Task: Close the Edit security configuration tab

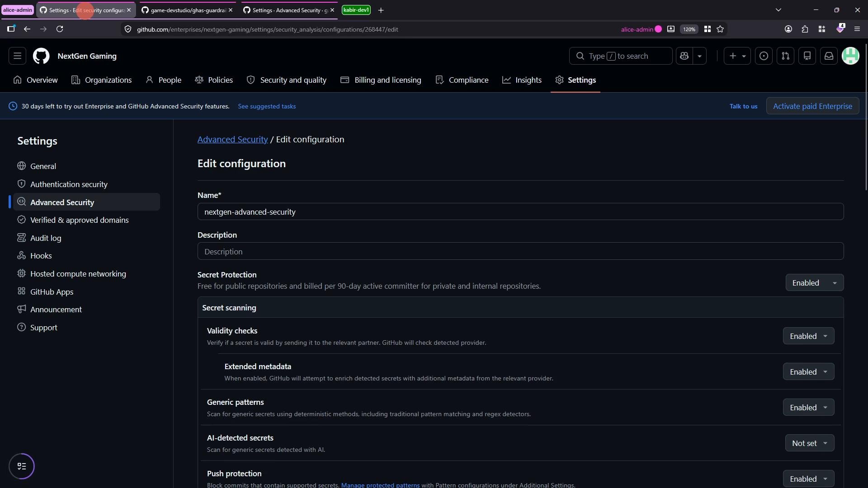Action: pyautogui.click(x=129, y=10)
